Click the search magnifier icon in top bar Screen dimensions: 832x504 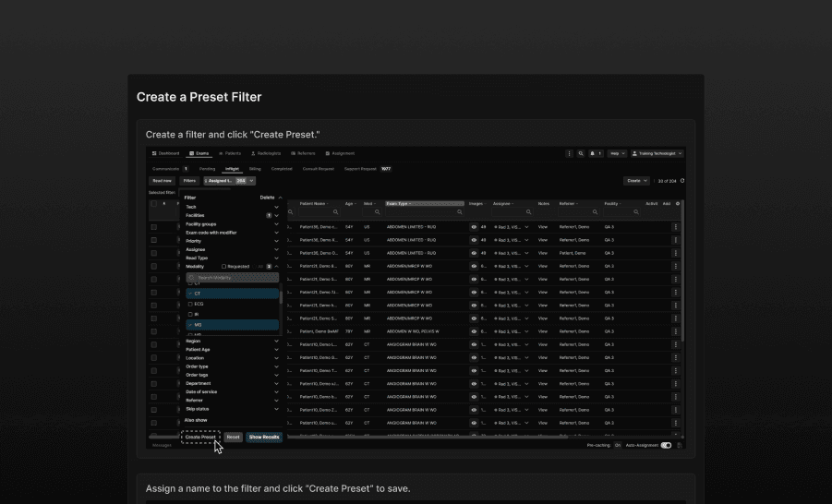click(x=581, y=153)
